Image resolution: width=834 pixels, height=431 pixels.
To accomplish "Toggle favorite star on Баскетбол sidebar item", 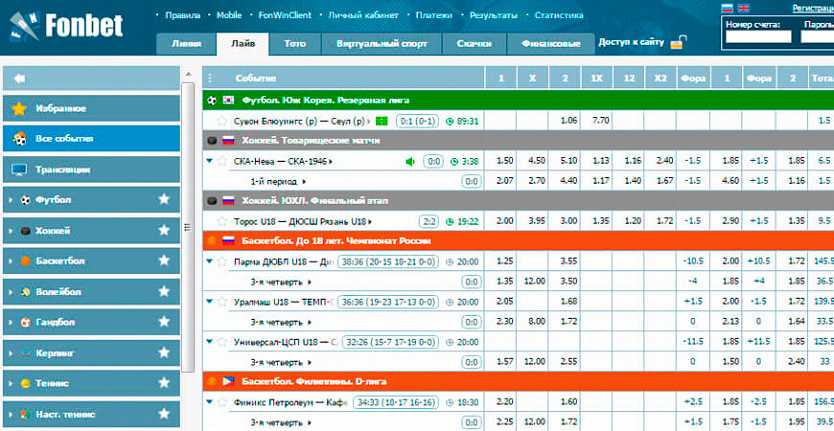I will click(164, 261).
